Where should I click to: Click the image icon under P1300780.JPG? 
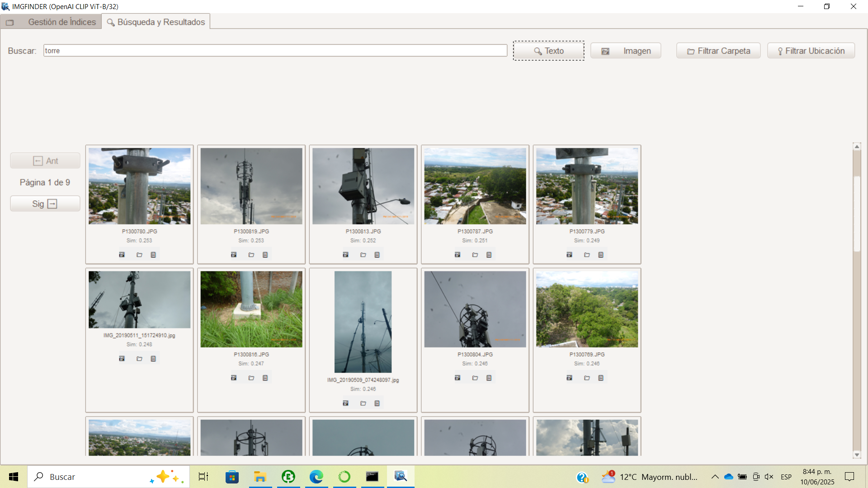[122, 255]
